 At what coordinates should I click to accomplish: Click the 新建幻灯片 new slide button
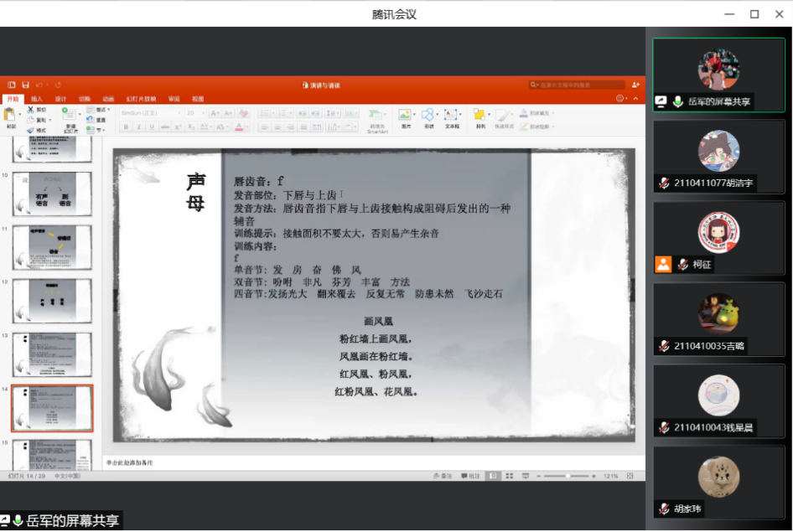[70, 117]
